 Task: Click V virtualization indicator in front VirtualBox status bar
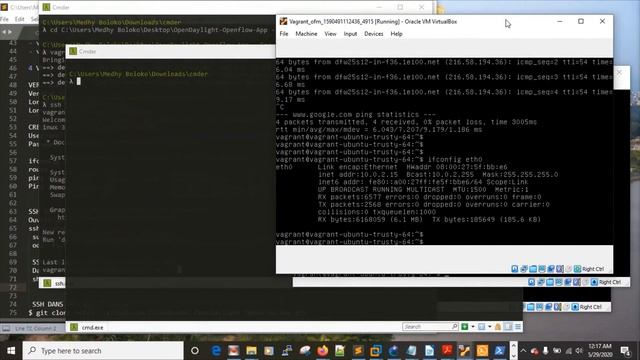tap(560, 269)
